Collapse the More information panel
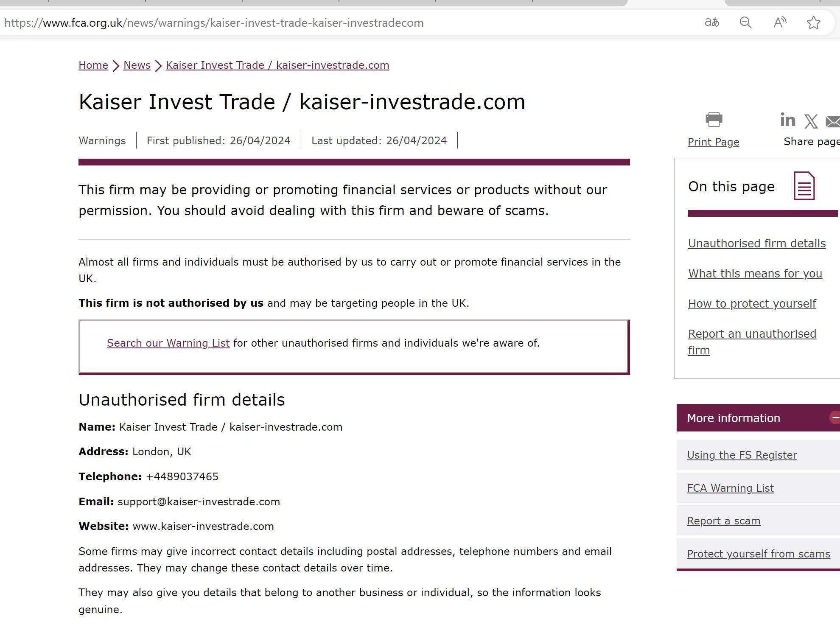Image resolution: width=840 pixels, height=633 pixels. point(834,417)
